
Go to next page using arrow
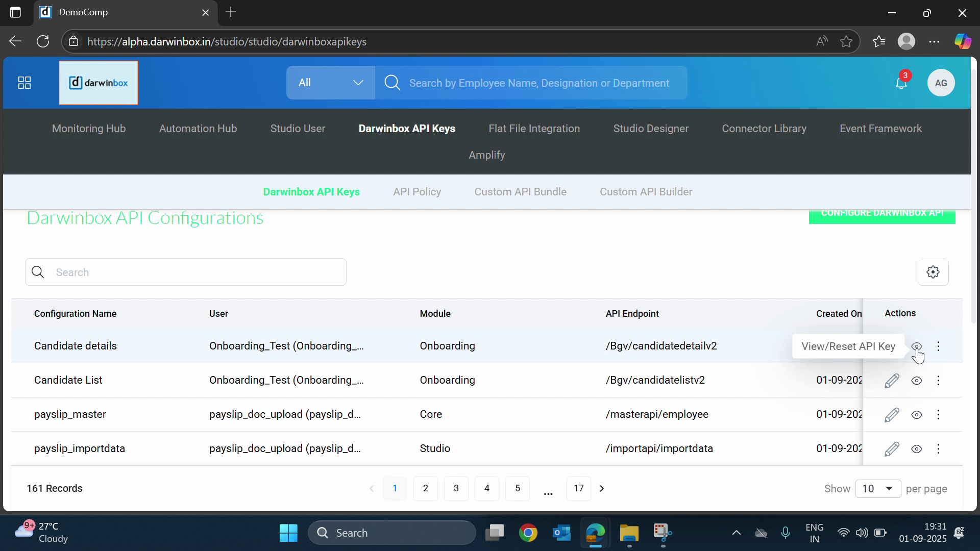tap(602, 489)
